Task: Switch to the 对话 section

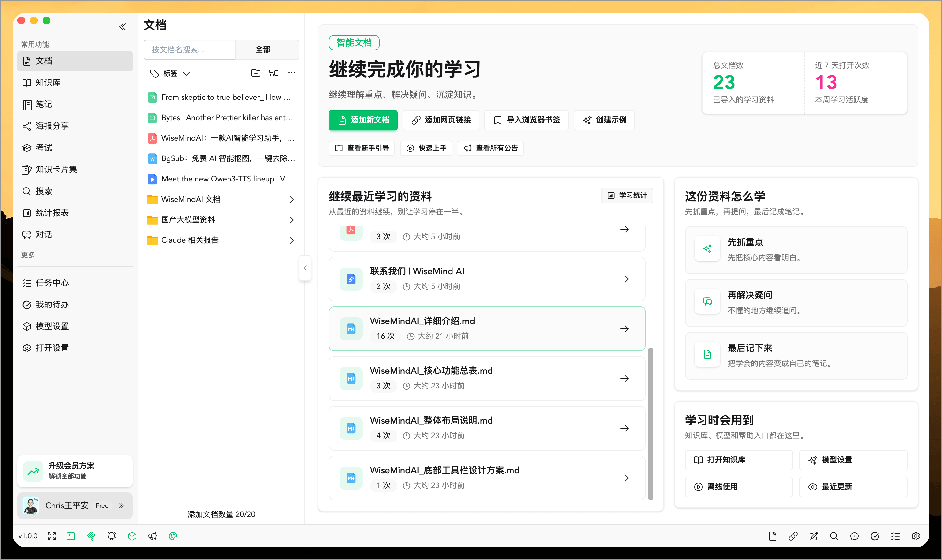Action: pos(44,234)
